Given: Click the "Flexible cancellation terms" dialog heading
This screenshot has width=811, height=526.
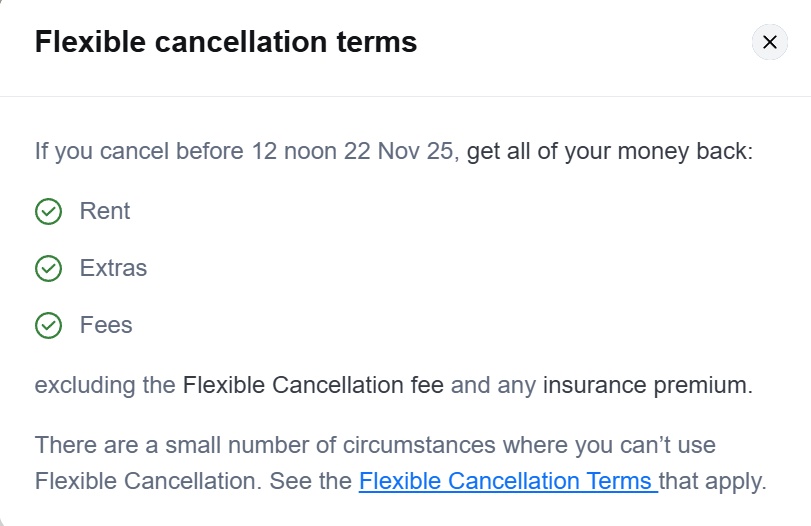Looking at the screenshot, I should pos(226,42).
